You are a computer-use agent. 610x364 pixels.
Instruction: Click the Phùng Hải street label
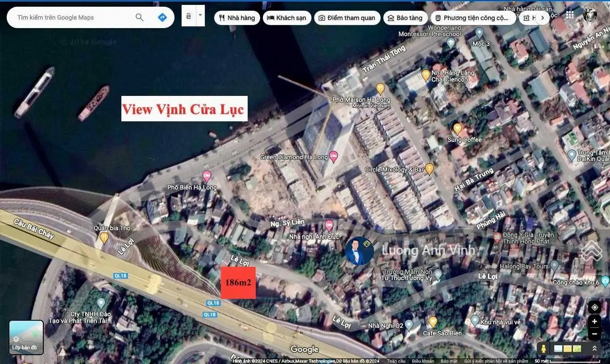pos(491,220)
